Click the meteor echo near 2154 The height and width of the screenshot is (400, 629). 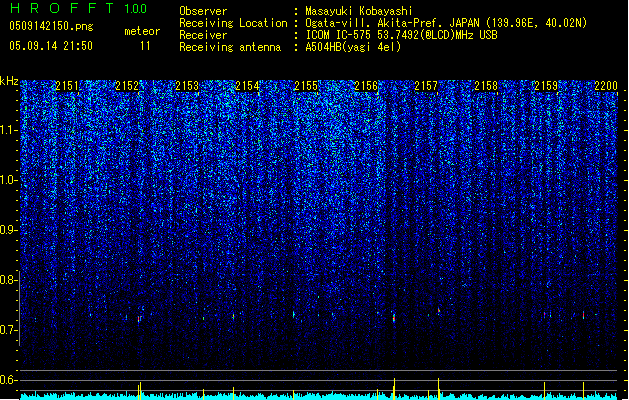pyautogui.click(x=233, y=317)
